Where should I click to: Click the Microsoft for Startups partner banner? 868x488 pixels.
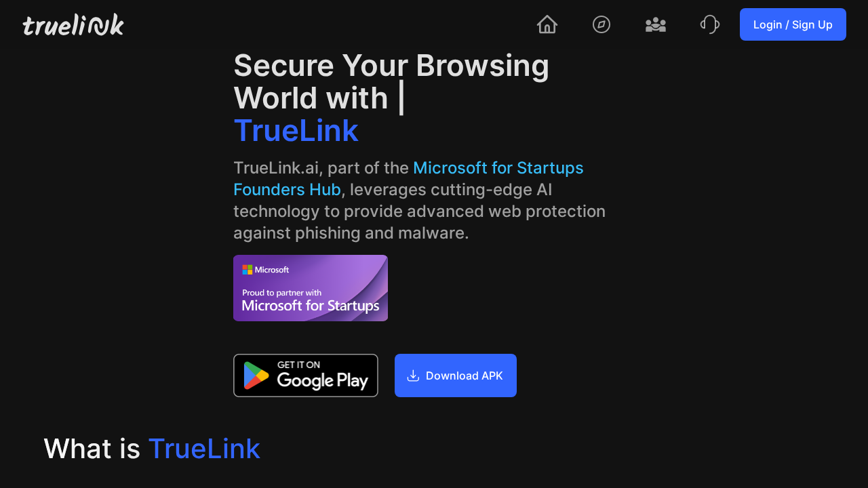310,287
